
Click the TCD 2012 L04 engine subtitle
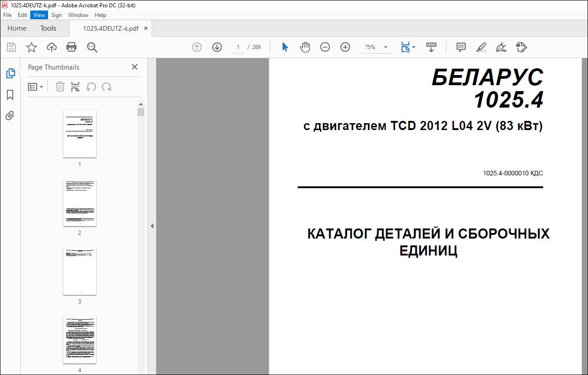423,126
